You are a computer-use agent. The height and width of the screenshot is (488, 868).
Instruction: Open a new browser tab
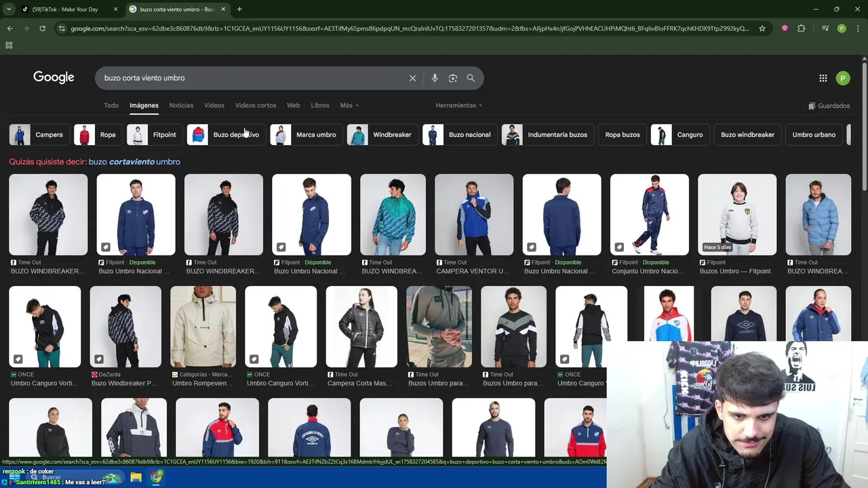pos(239,9)
